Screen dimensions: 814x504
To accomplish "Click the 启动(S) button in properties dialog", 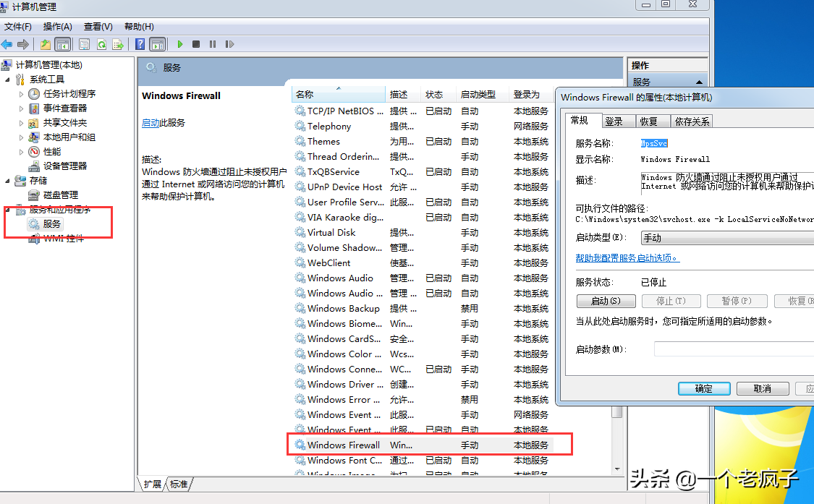I will pos(606,301).
